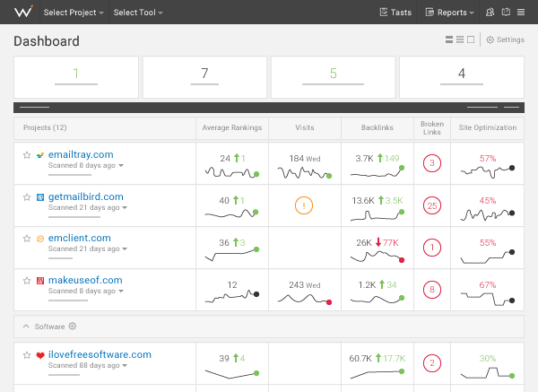Click the emailtray.com favicon

40,155
